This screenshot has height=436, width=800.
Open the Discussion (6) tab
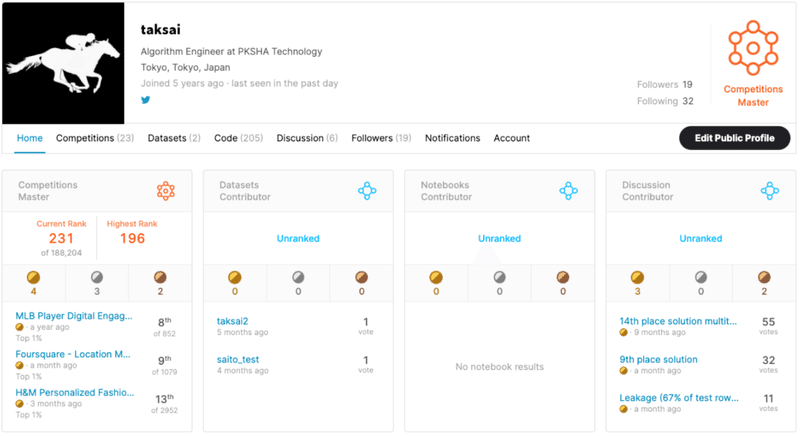pos(307,138)
